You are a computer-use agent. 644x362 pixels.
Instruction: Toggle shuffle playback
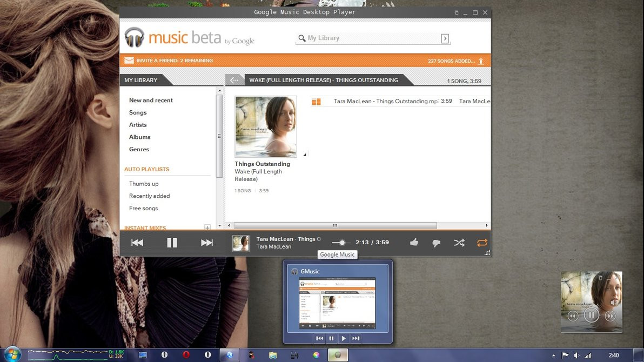click(x=459, y=243)
